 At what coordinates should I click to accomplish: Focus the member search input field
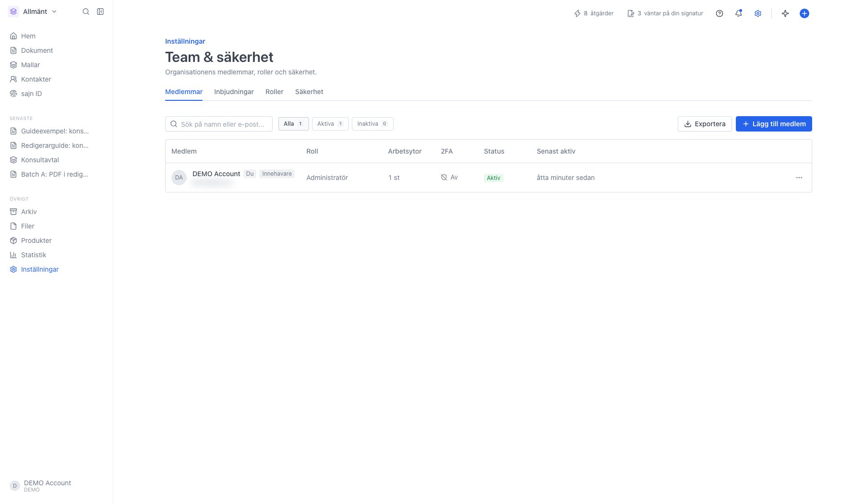click(219, 124)
